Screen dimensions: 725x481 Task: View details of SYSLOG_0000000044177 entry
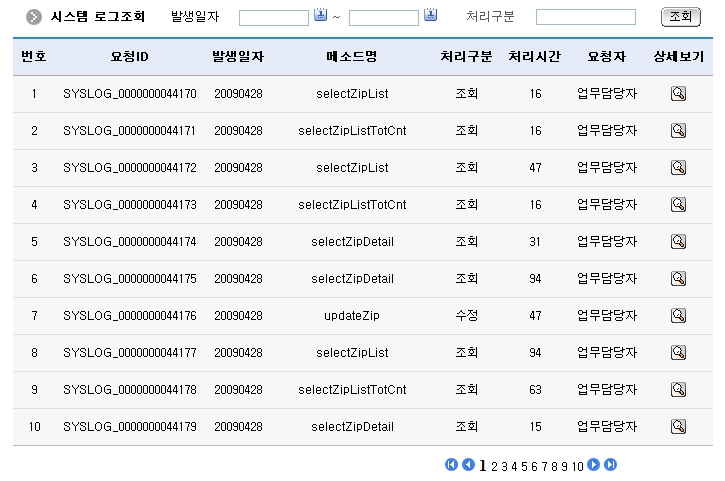678,353
